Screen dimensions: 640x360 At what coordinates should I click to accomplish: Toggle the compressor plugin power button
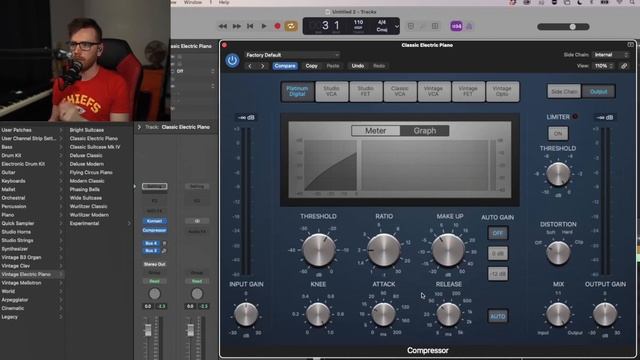coord(232,61)
